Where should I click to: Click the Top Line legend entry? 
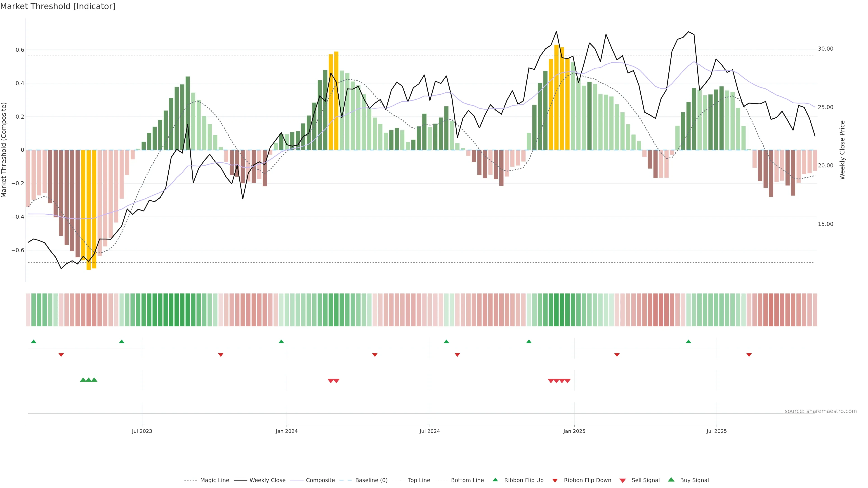pos(419,480)
